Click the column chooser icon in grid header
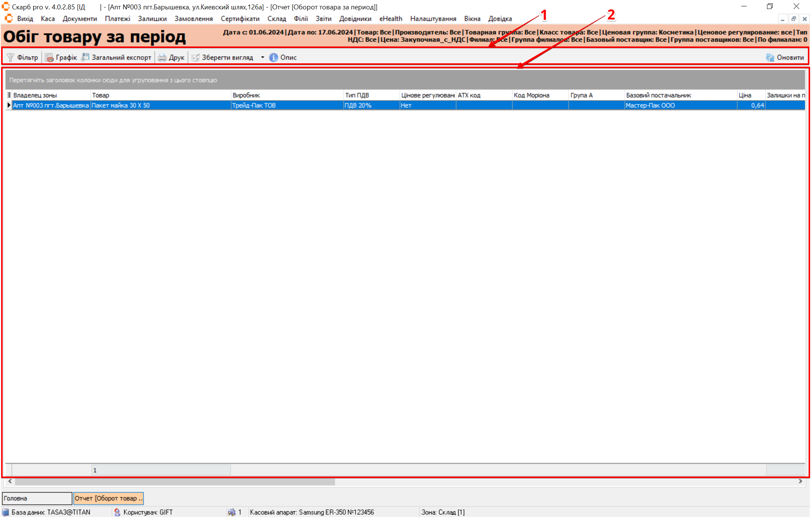The width and height of the screenshot is (812, 517). [x=9, y=95]
